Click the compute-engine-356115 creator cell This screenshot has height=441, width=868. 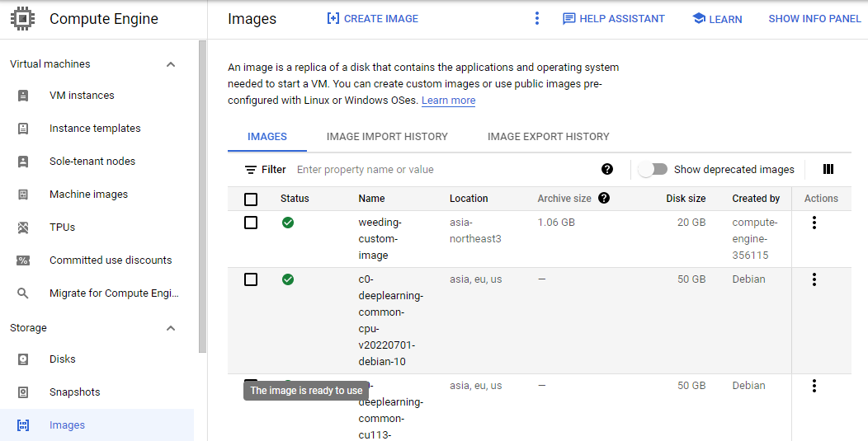pyautogui.click(x=755, y=239)
